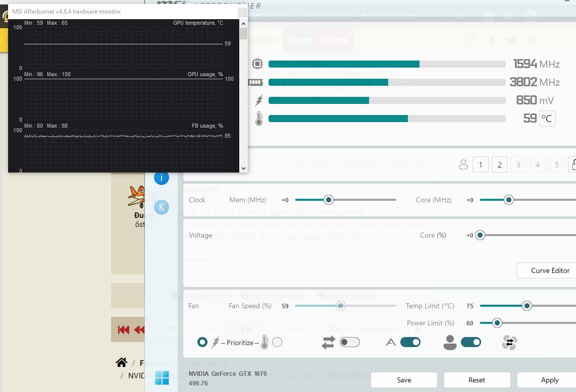
Task: Click the rewind double-arrow in forum pager
Action: click(140, 329)
